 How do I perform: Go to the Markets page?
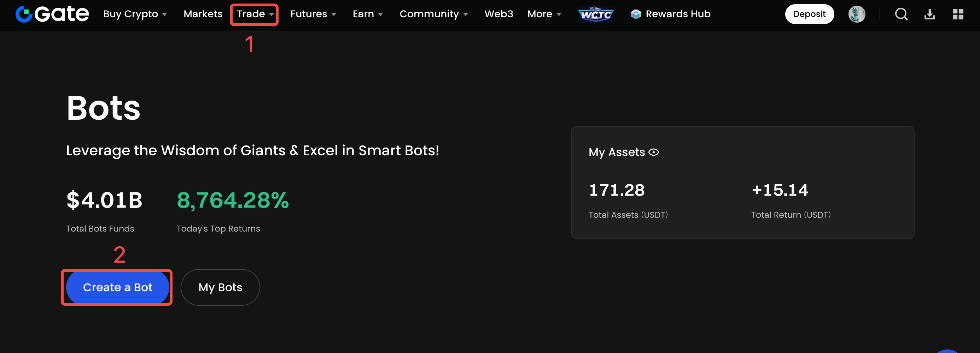[x=203, y=14]
